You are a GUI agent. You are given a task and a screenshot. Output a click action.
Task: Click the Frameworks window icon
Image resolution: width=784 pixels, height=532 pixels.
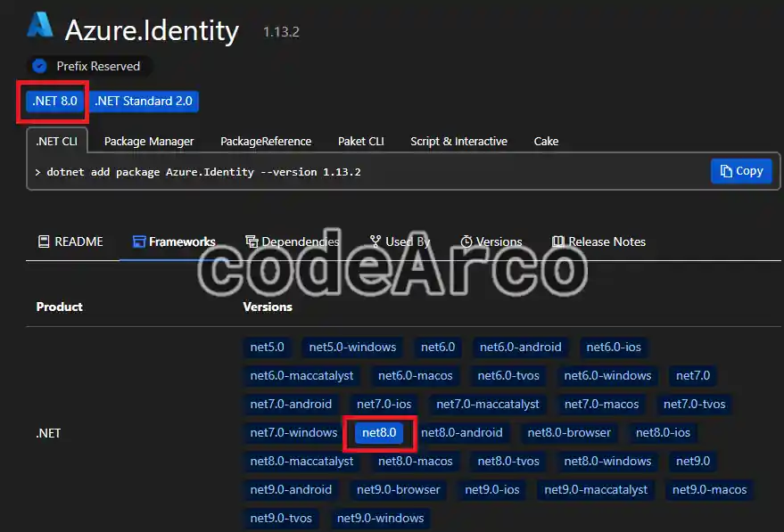pos(139,241)
